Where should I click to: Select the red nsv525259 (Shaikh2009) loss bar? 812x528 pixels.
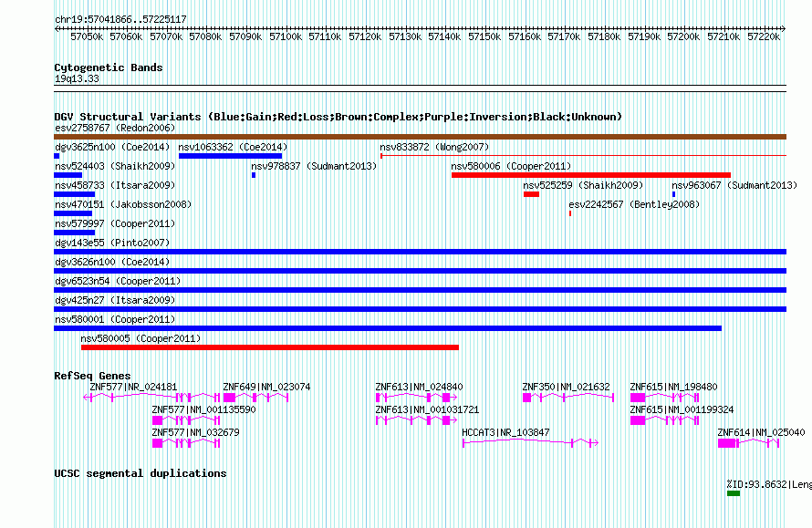tap(531, 194)
